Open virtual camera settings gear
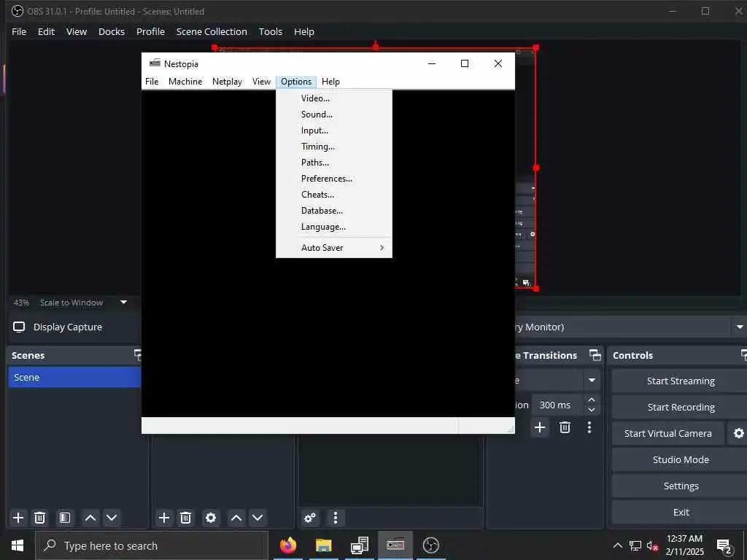 (x=738, y=433)
